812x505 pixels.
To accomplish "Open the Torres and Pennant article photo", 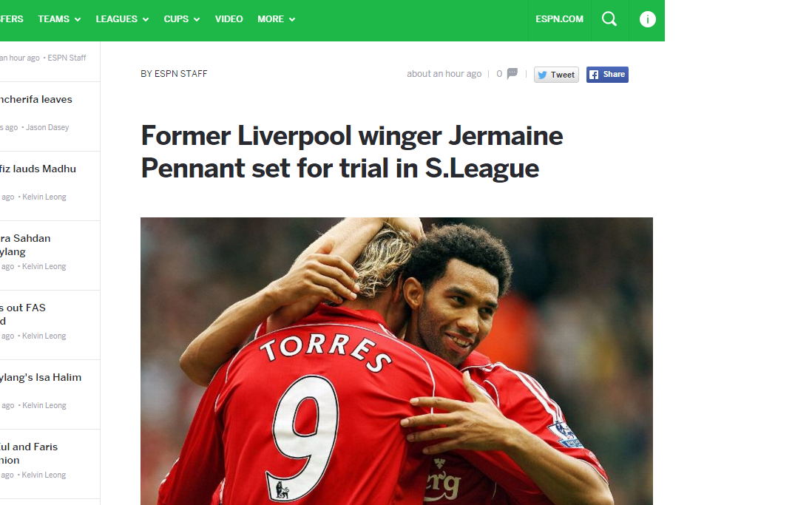I will click(x=396, y=361).
